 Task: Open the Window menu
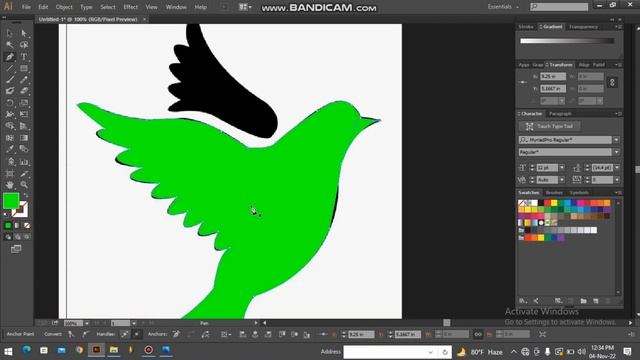[176, 7]
